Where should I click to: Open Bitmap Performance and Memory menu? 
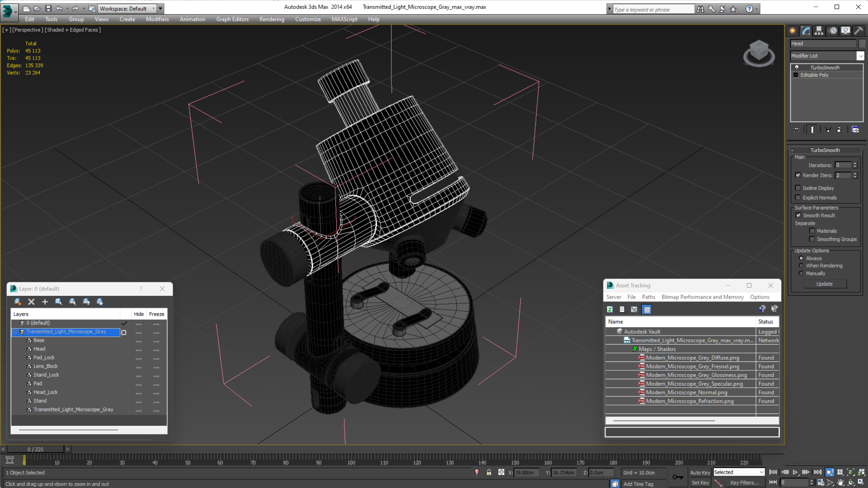[702, 297]
